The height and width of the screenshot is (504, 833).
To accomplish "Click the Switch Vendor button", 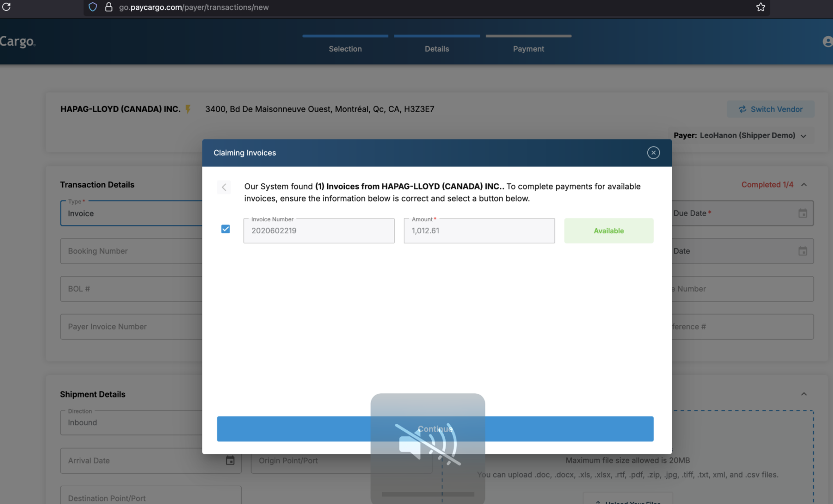I will [770, 109].
